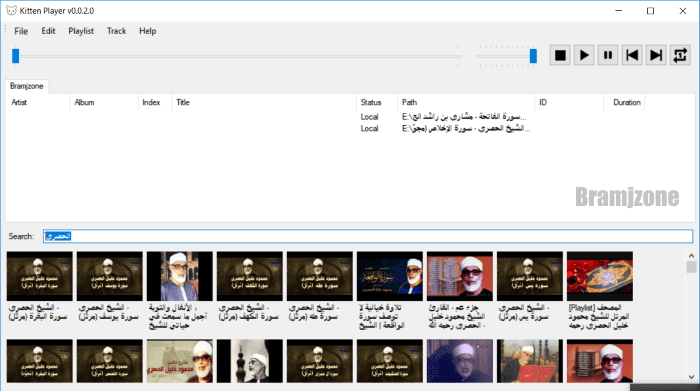This screenshot has height=391, width=700.
Task: Open the سورة طه (مرتل) video thumbnail
Action: pos(320,276)
